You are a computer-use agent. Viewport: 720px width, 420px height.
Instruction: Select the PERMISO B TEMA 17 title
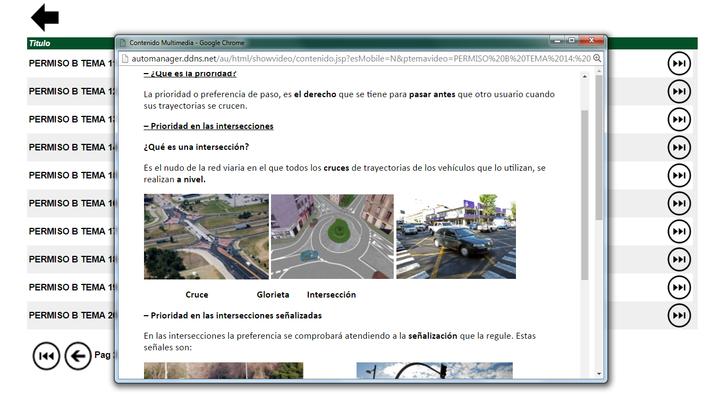[x=72, y=231]
